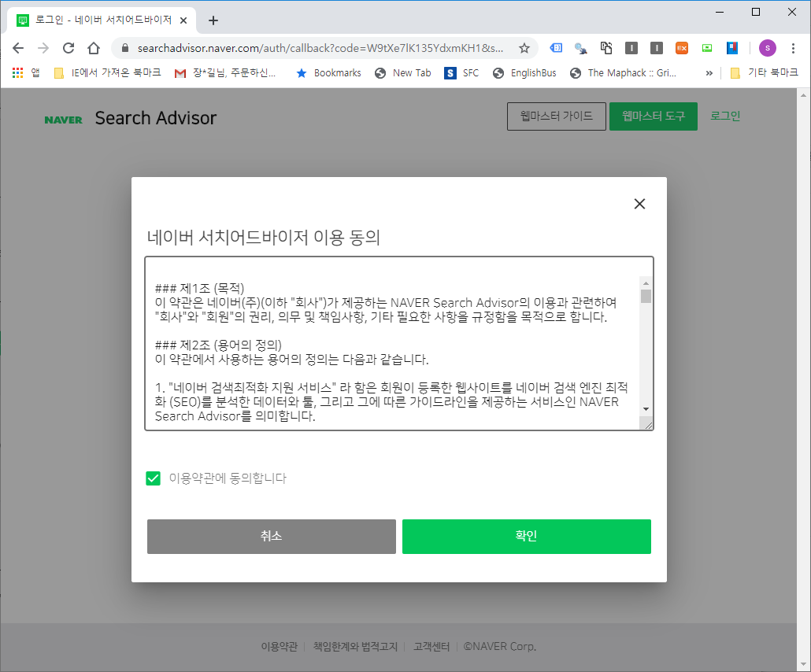This screenshot has height=672, width=811.
Task: Open the EnglishBus bookmark
Action: 524,73
